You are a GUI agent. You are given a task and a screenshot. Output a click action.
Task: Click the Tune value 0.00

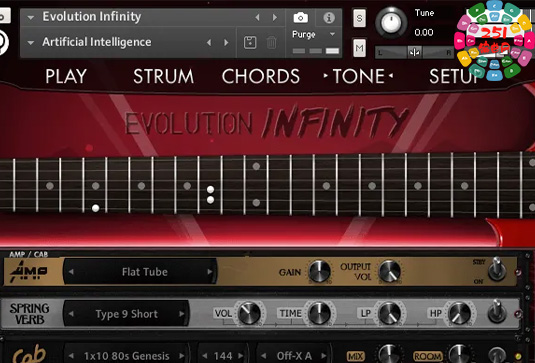(424, 33)
